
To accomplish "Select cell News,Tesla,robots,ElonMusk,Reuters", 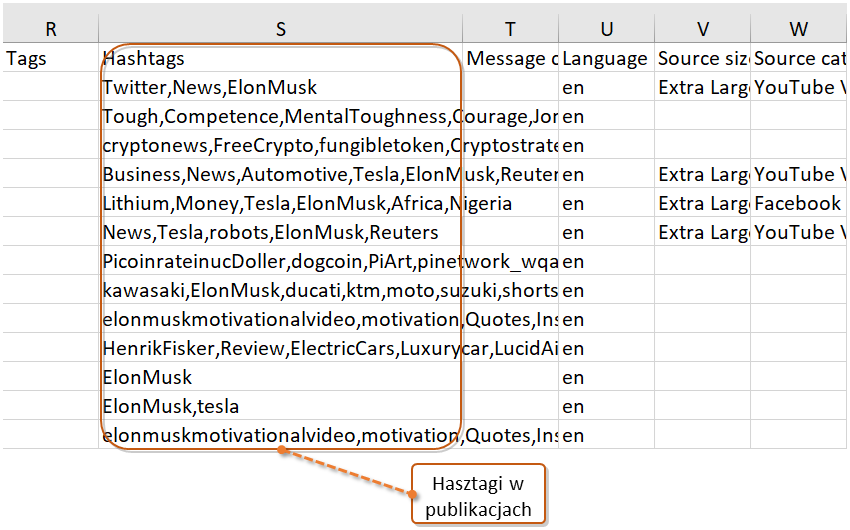I will [280, 232].
